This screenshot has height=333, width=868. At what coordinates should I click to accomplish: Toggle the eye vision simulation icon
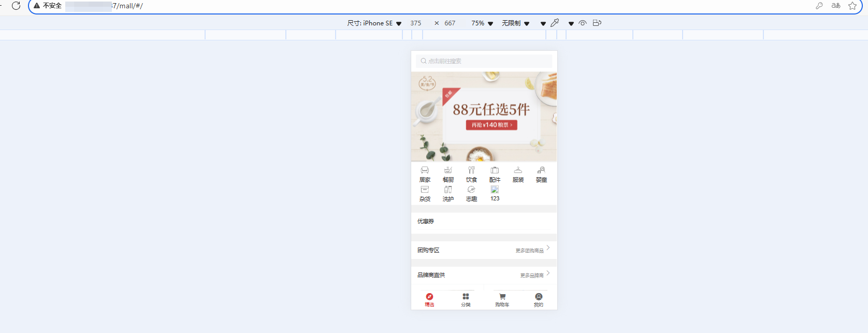pos(583,23)
